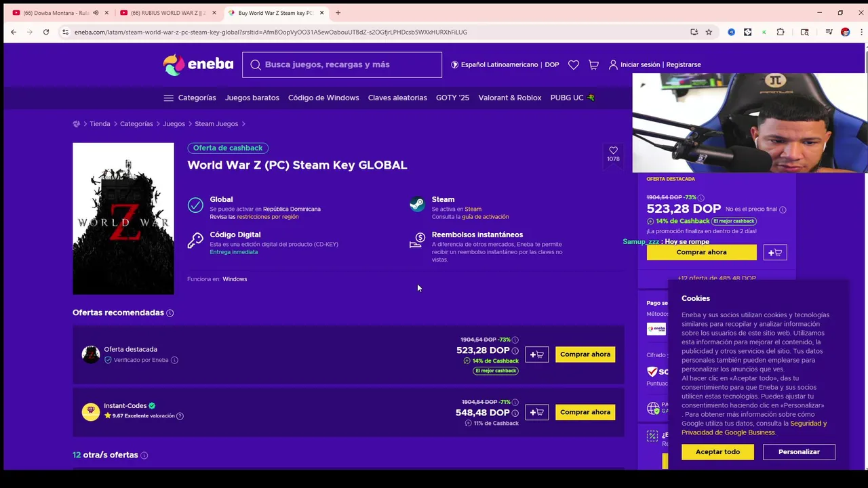Viewport: 868px width, 488px height.
Task: Open Claves aleatorias menu item
Action: tap(397, 98)
